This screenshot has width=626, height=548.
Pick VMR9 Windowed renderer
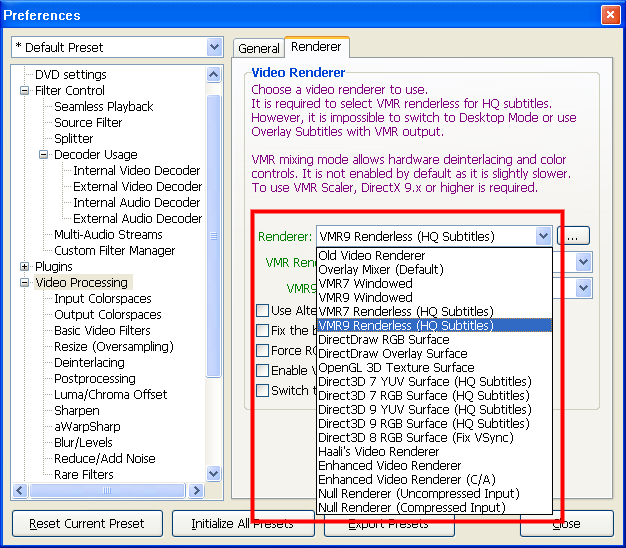(x=434, y=297)
